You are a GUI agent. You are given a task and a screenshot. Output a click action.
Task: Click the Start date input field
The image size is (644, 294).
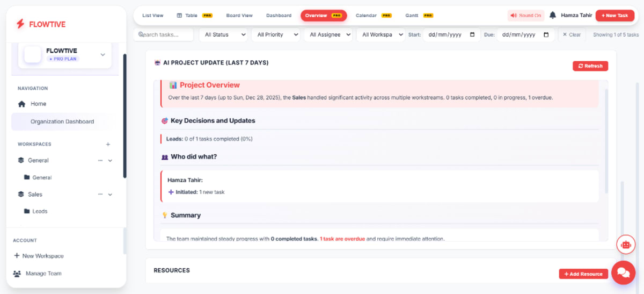[x=451, y=34]
